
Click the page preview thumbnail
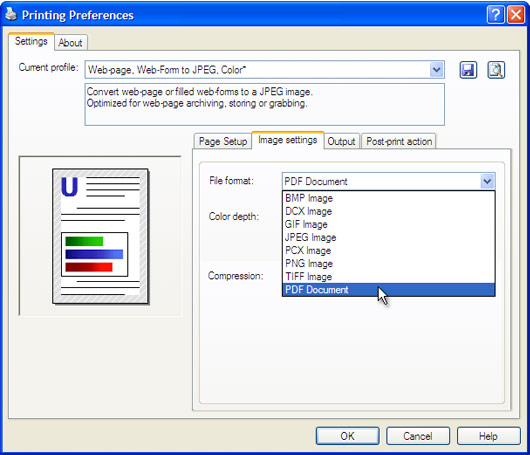click(100, 236)
